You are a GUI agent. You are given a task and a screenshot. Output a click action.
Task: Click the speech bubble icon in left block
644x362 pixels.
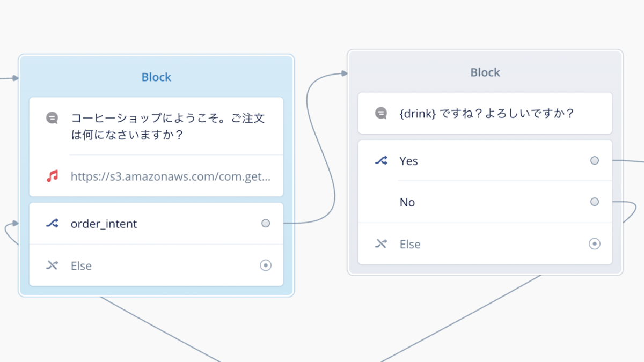click(52, 118)
